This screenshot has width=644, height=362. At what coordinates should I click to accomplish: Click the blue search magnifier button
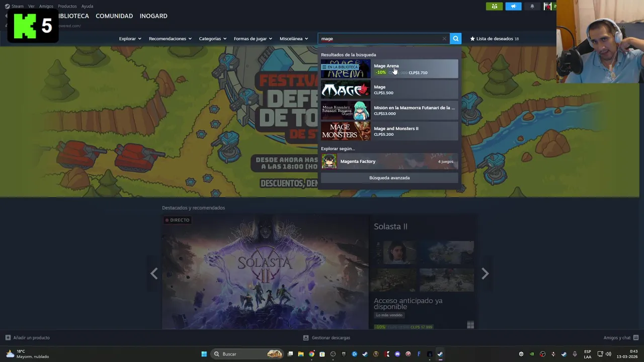click(x=455, y=39)
